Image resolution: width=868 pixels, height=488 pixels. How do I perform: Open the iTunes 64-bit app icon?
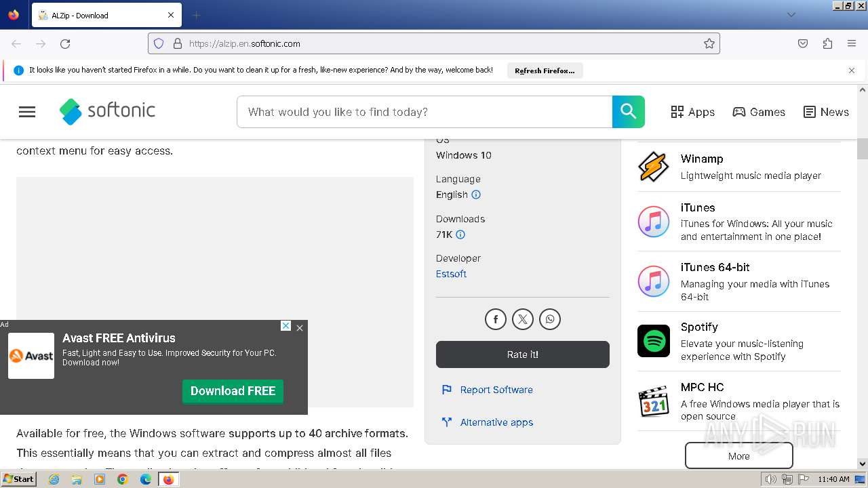[x=654, y=281]
